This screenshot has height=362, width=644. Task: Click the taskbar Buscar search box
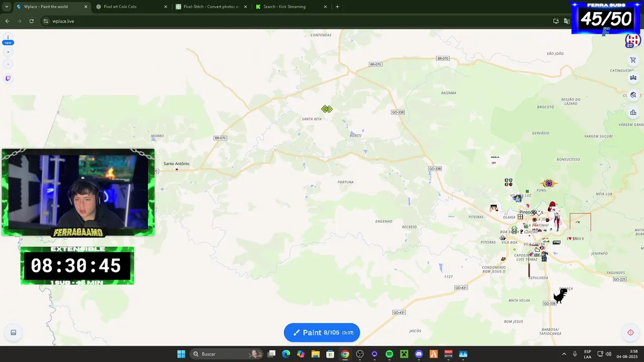click(227, 354)
